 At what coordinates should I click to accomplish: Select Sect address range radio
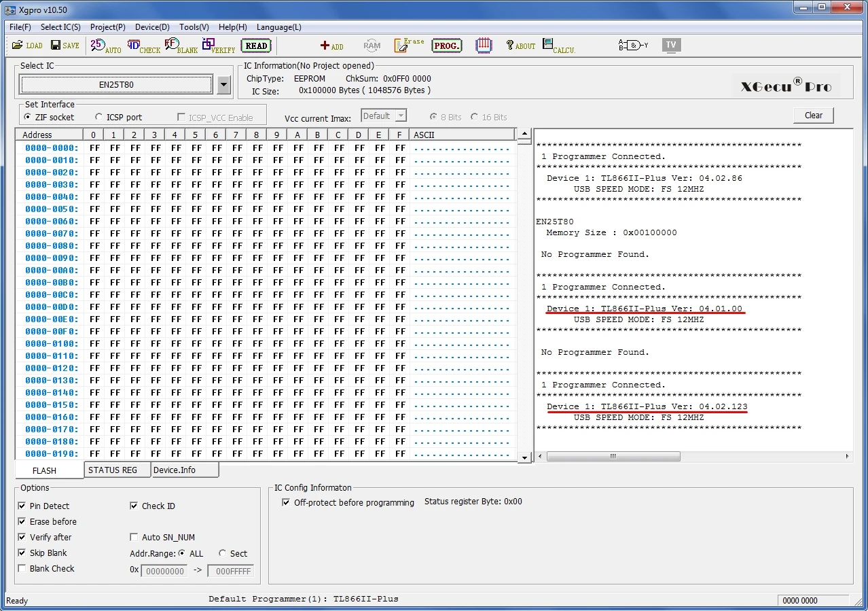click(x=232, y=553)
